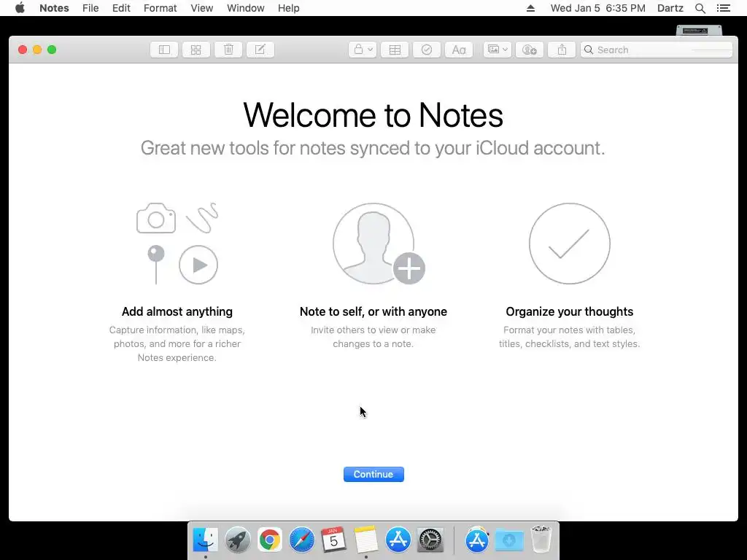Image resolution: width=747 pixels, height=560 pixels.
Task: Create a new note with compose icon
Action: (260, 50)
